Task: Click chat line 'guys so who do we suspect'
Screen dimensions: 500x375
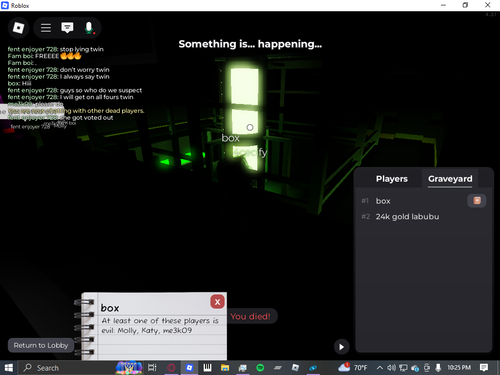Action: click(x=75, y=90)
